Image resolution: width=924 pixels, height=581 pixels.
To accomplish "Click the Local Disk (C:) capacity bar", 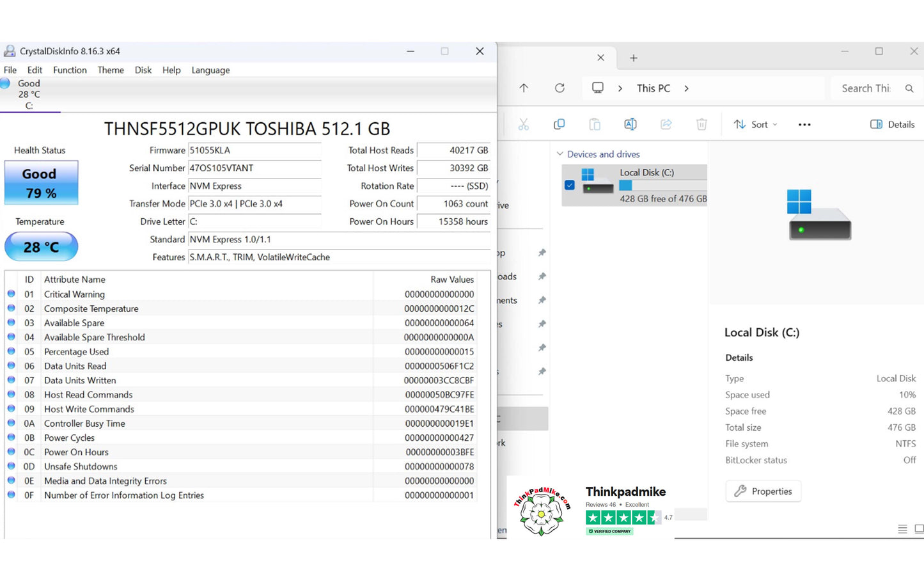I will click(663, 186).
